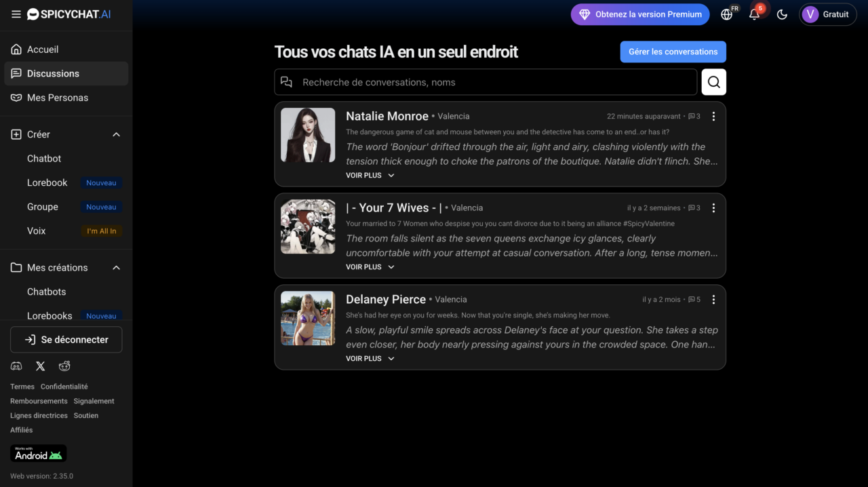Click the chat icon inside search field

(287, 82)
